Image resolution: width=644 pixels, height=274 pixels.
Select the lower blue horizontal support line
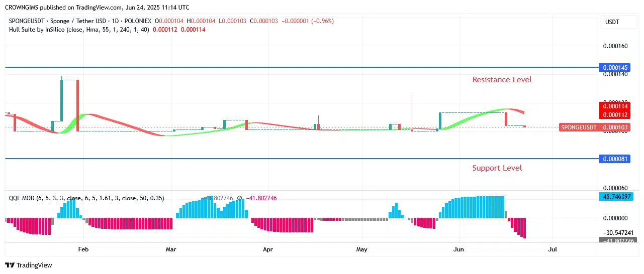coord(302,159)
